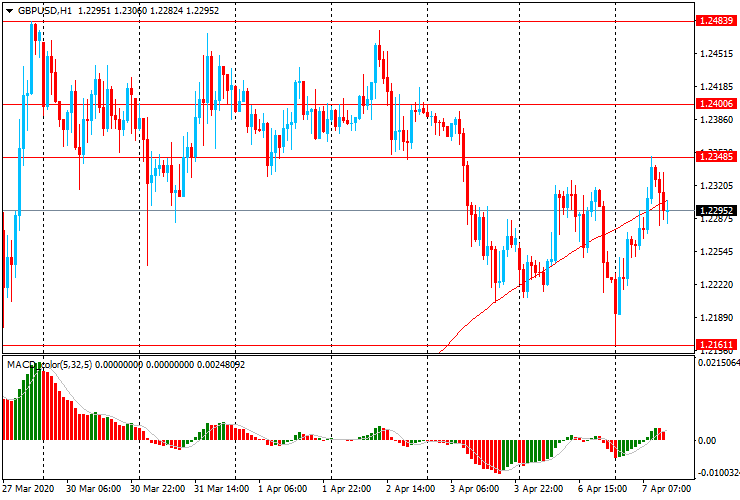Click the 30 Mar 22:00 time label
740x500 pixels.
point(158,489)
